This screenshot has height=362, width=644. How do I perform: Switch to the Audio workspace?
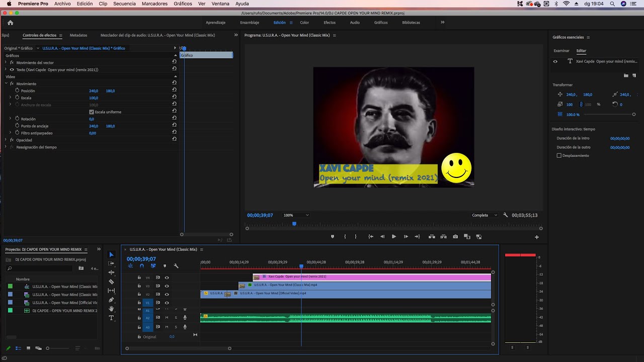(x=355, y=23)
